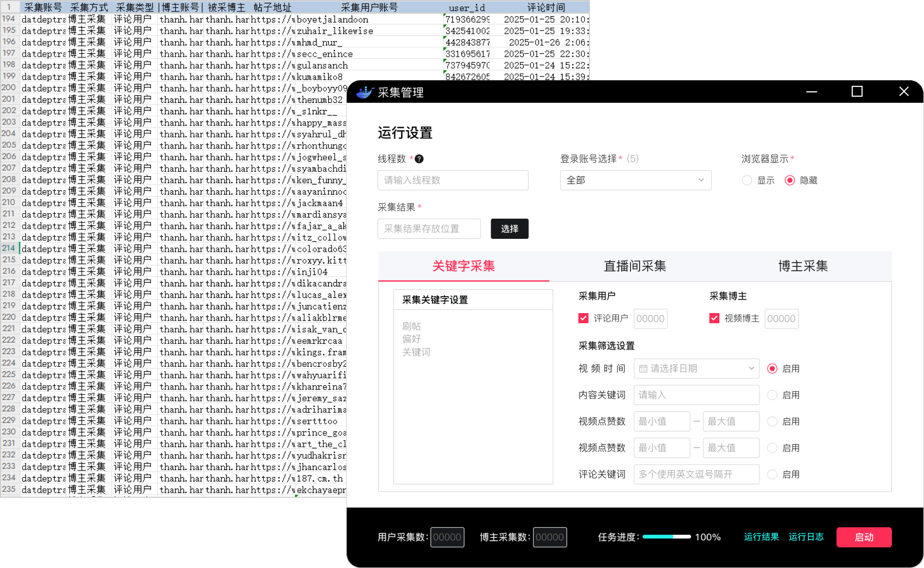Click the calendar icon in 视频时间 field
Screen dimensions: 924x568
pyautogui.click(x=643, y=369)
